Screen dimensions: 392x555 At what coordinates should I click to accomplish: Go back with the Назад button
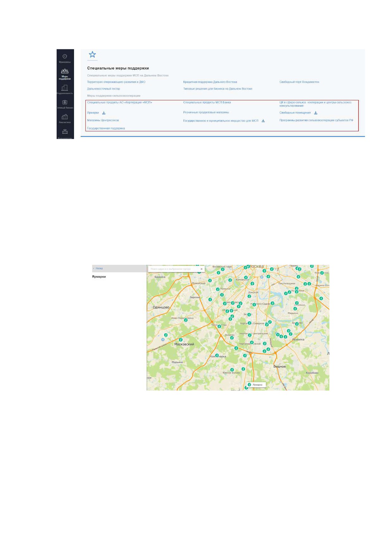click(x=98, y=268)
